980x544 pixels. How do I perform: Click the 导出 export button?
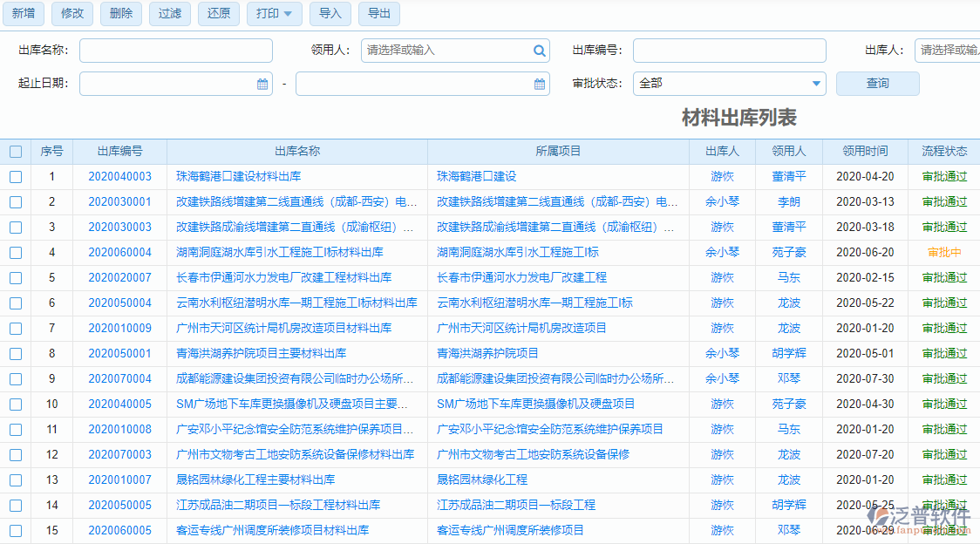[x=379, y=14]
